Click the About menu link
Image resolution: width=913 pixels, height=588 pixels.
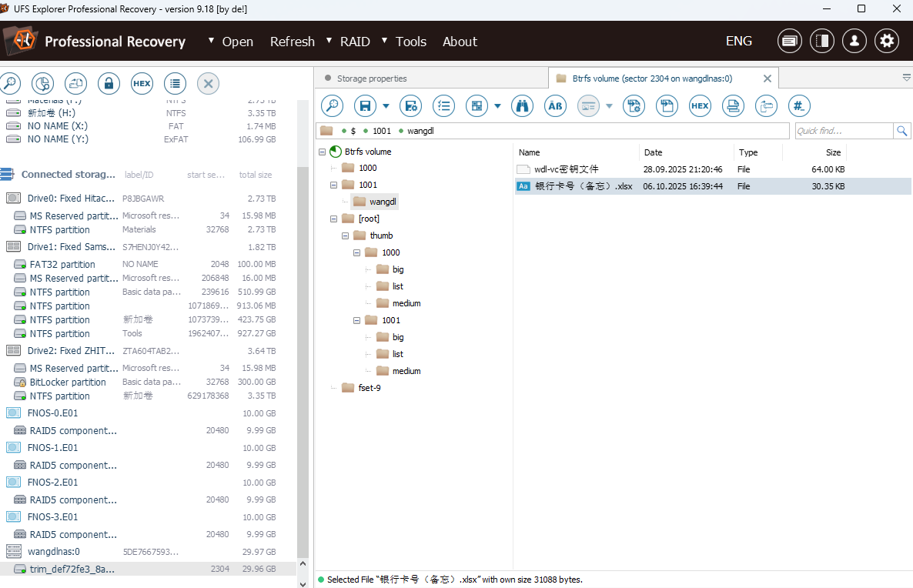coord(460,42)
